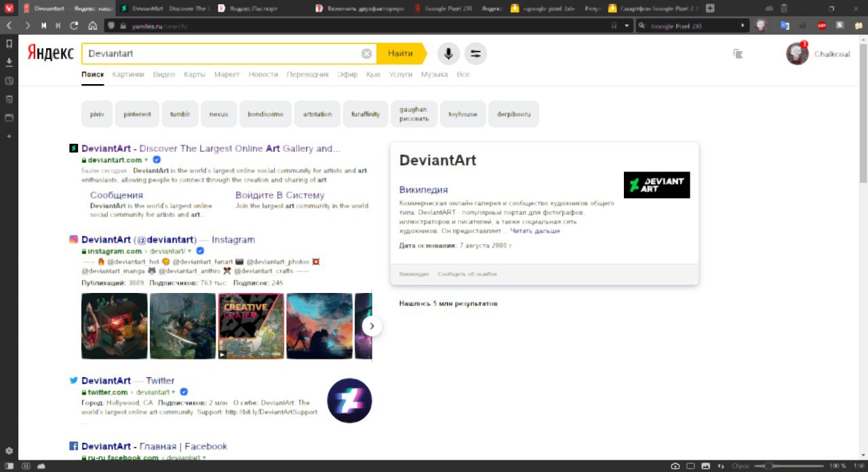Open page actions code icon
This screenshot has width=868, height=472.
721,466
